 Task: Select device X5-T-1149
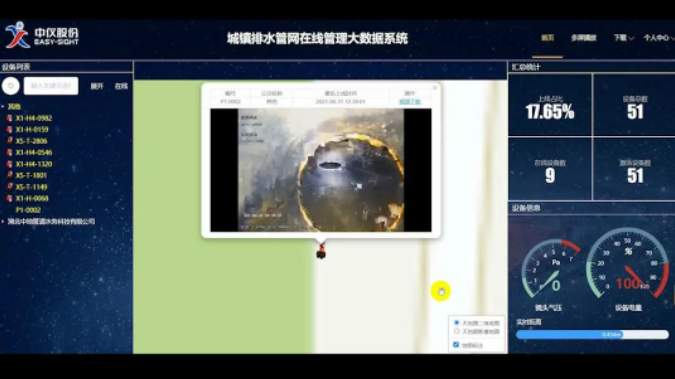(x=31, y=187)
